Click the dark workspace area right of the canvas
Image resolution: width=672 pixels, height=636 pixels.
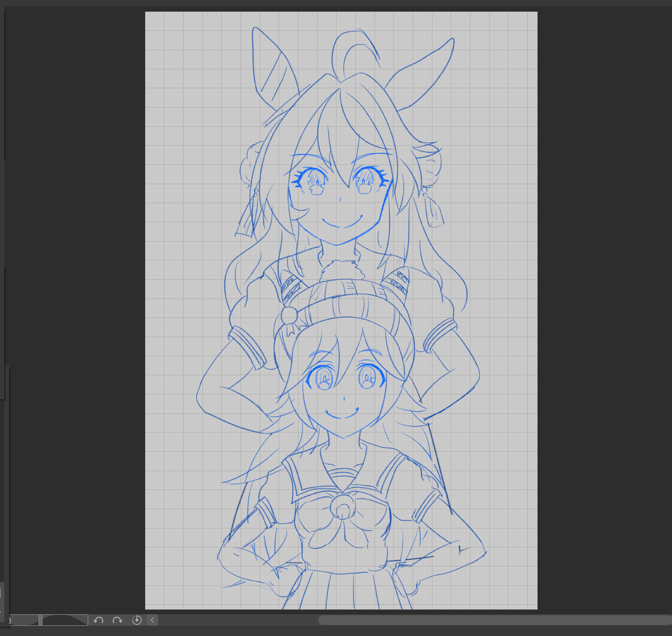(x=603, y=289)
